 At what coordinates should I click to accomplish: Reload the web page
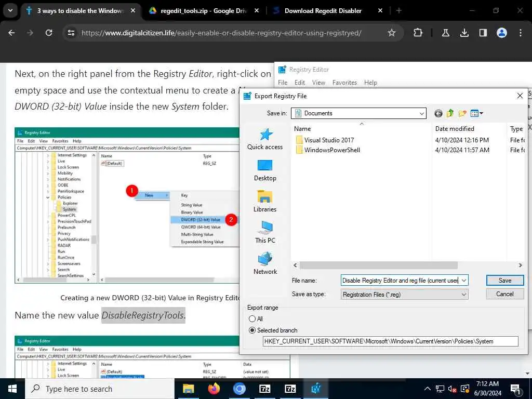coord(49,33)
